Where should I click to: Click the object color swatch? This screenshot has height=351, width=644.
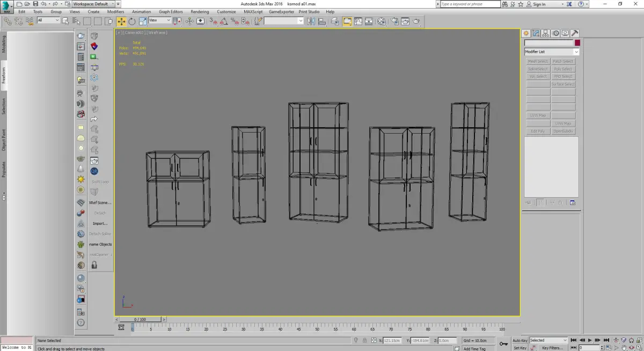pos(577,43)
